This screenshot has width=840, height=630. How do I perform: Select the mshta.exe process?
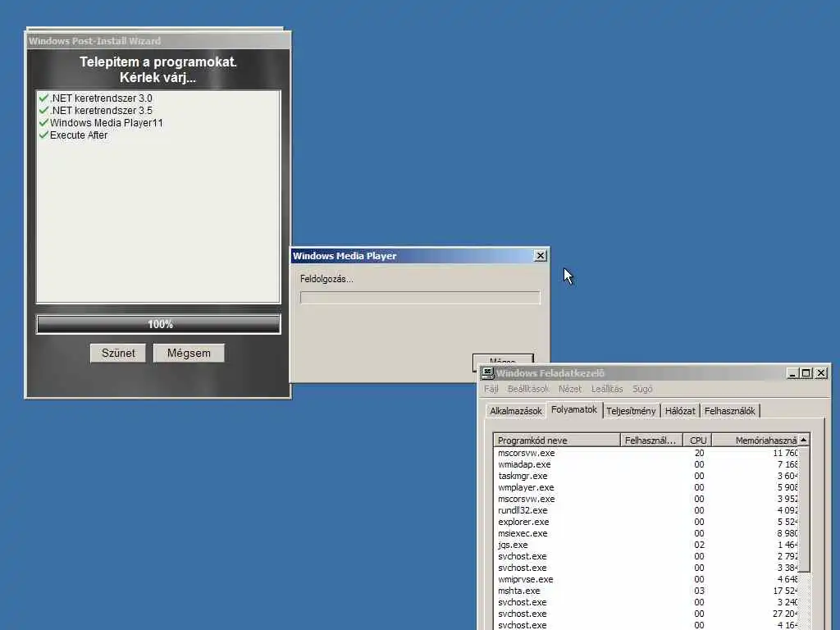click(x=646, y=591)
